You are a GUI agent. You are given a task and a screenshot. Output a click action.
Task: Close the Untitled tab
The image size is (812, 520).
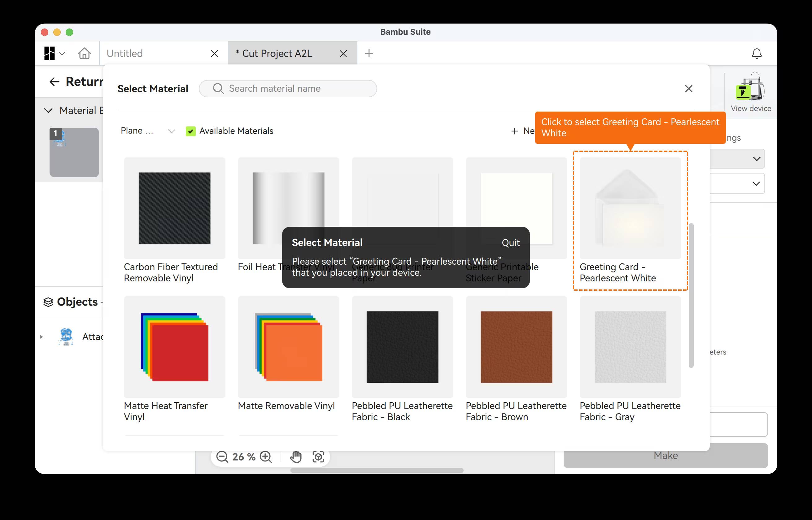pos(214,53)
